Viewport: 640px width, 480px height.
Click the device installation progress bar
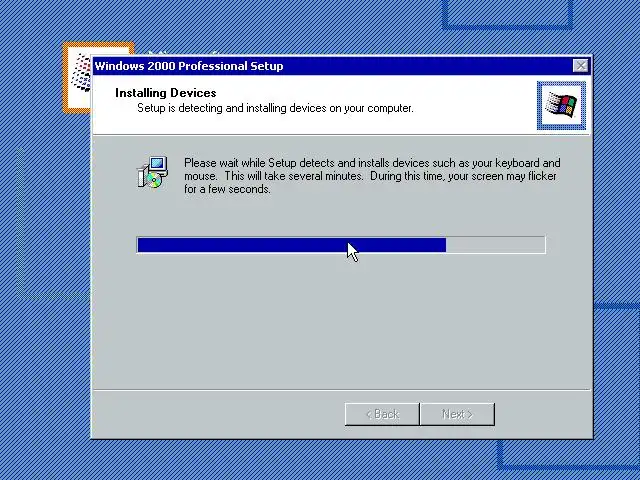pyautogui.click(x=341, y=245)
